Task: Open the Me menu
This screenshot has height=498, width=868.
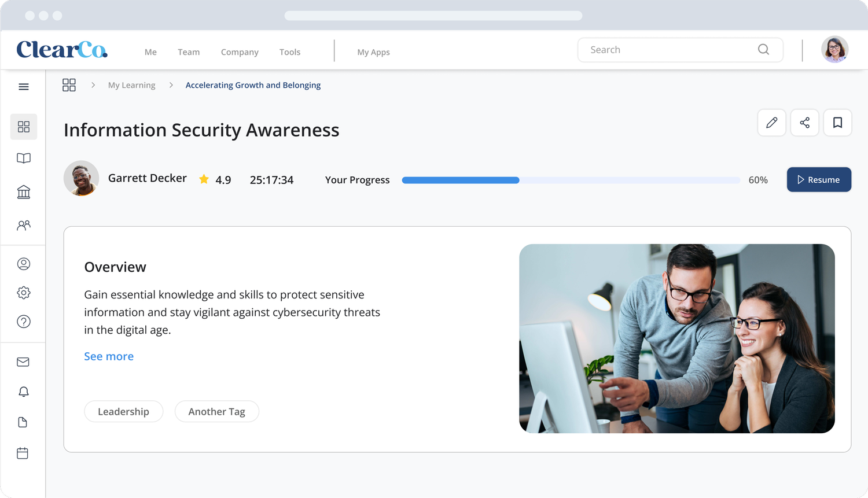Action: [150, 52]
